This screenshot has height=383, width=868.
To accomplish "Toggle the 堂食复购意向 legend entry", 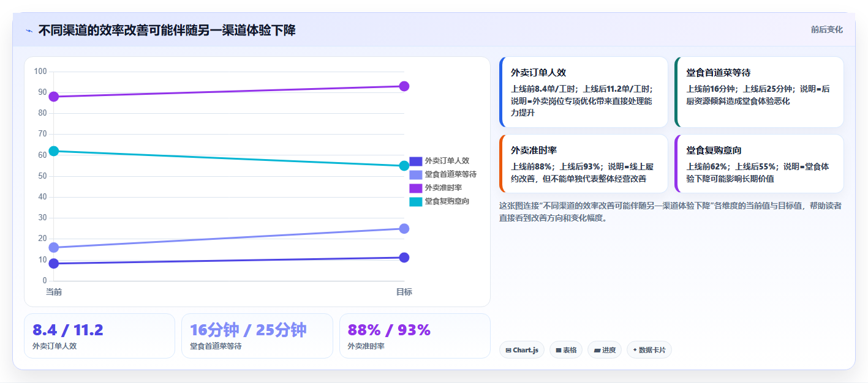I will 439,201.
